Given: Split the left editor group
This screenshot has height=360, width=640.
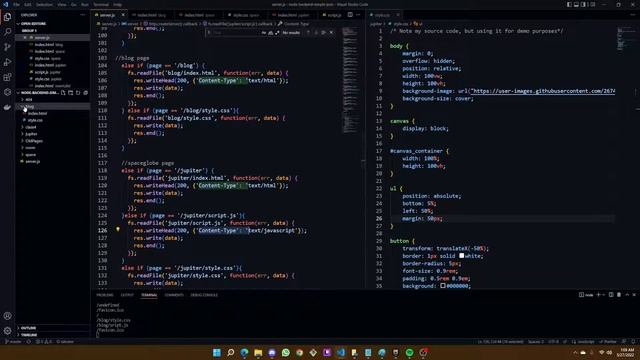Looking at the screenshot, I should tap(350, 15).
